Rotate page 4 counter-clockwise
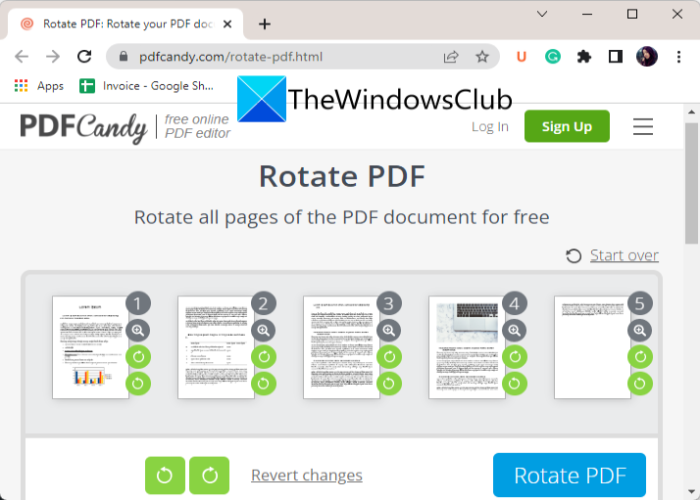The height and width of the screenshot is (500, 700). (x=514, y=383)
